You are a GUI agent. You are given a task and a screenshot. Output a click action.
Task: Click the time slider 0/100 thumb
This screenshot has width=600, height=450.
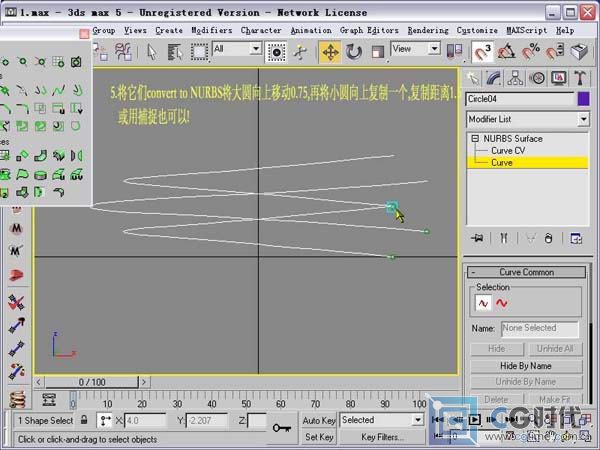92,382
